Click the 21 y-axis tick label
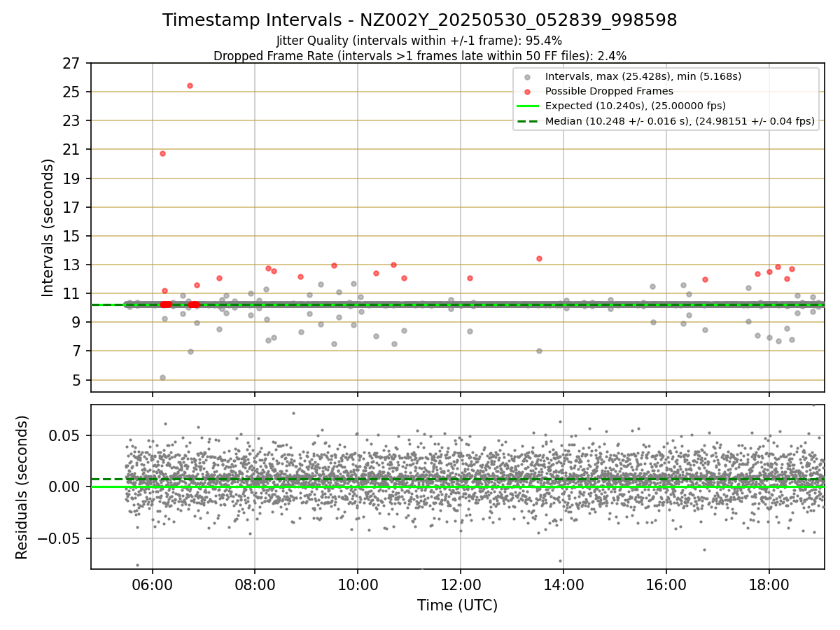The image size is (840, 630). click(73, 150)
